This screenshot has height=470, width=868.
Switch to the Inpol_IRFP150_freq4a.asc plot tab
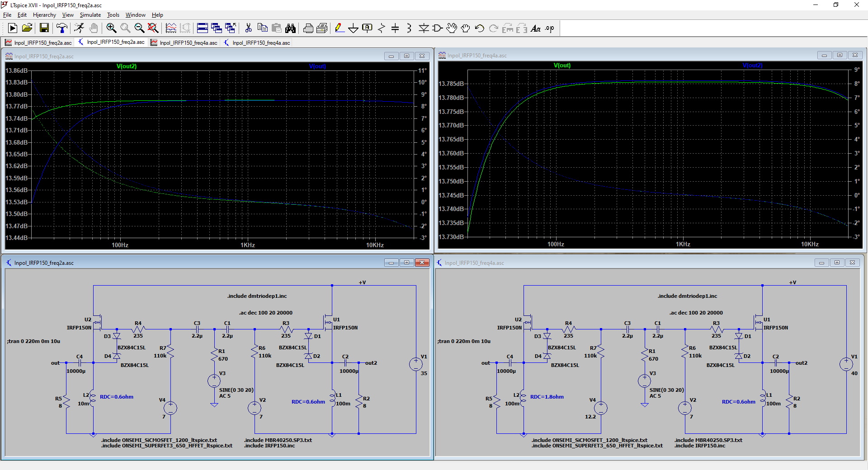[184, 42]
